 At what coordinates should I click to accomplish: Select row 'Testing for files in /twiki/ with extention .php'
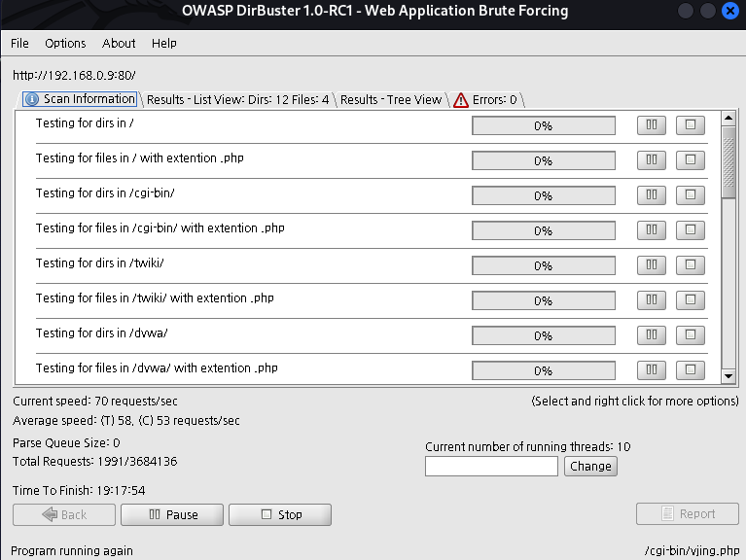[372, 300]
